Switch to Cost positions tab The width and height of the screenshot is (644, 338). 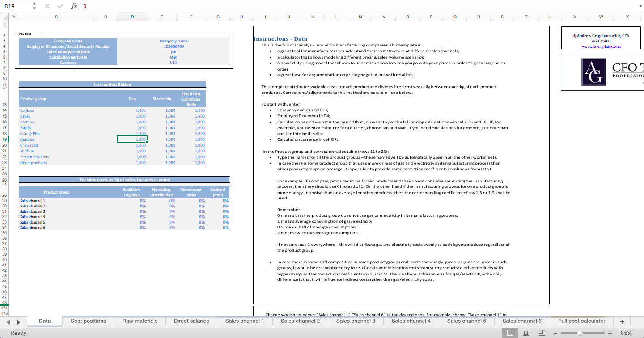click(89, 321)
